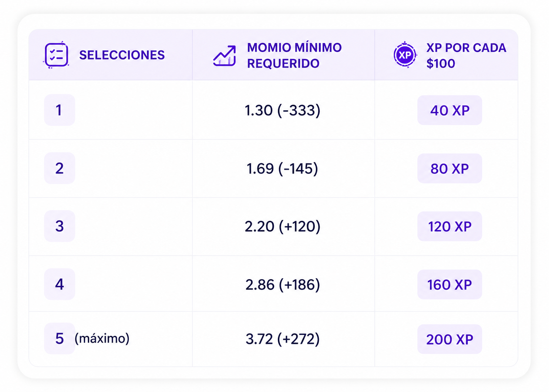Click the 1.30 (-333) odds value
The height and width of the screenshot is (392, 549).
click(x=283, y=110)
